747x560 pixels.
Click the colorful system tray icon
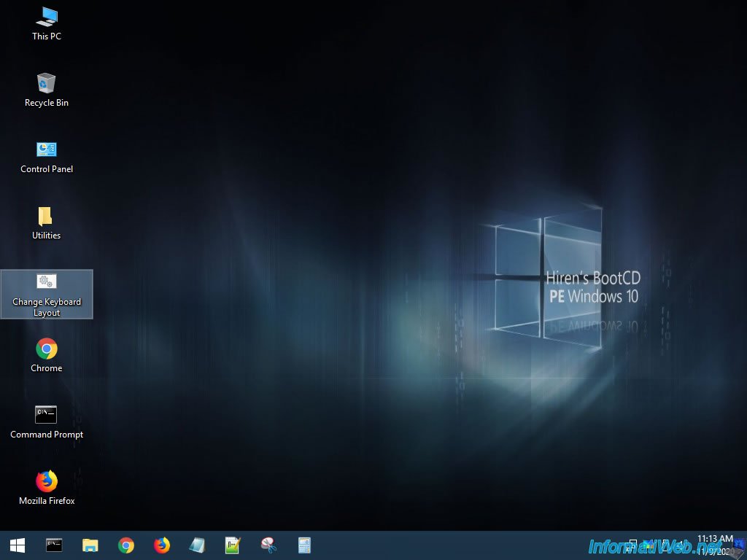[647, 545]
